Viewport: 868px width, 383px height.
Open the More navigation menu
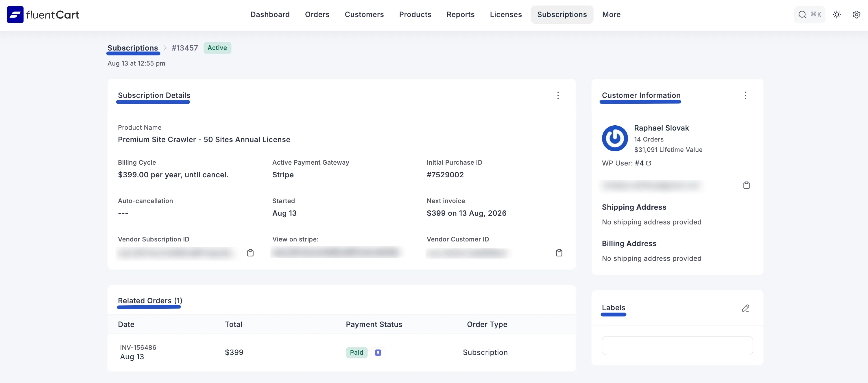click(x=611, y=14)
